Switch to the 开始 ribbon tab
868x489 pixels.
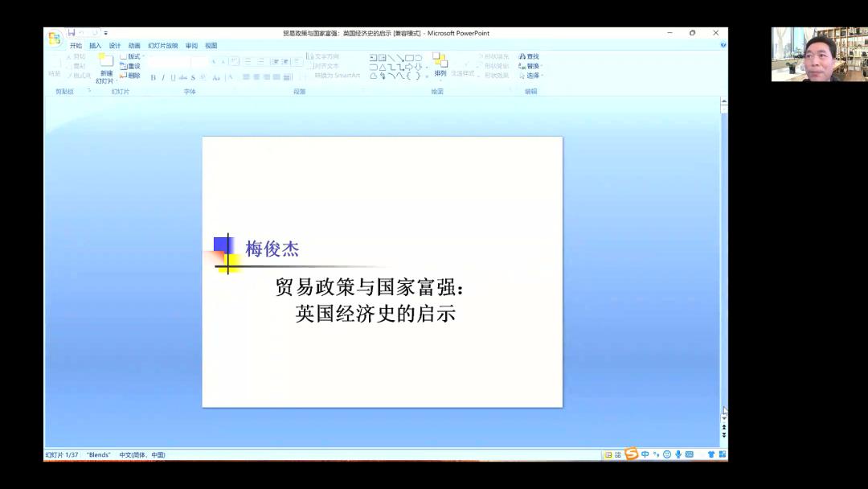pyautogui.click(x=76, y=45)
